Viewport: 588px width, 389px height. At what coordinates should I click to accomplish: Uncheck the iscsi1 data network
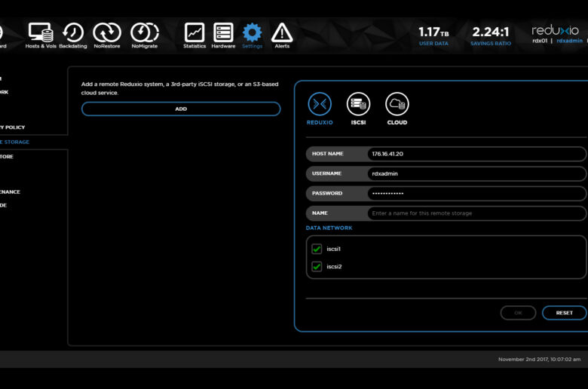coord(317,249)
